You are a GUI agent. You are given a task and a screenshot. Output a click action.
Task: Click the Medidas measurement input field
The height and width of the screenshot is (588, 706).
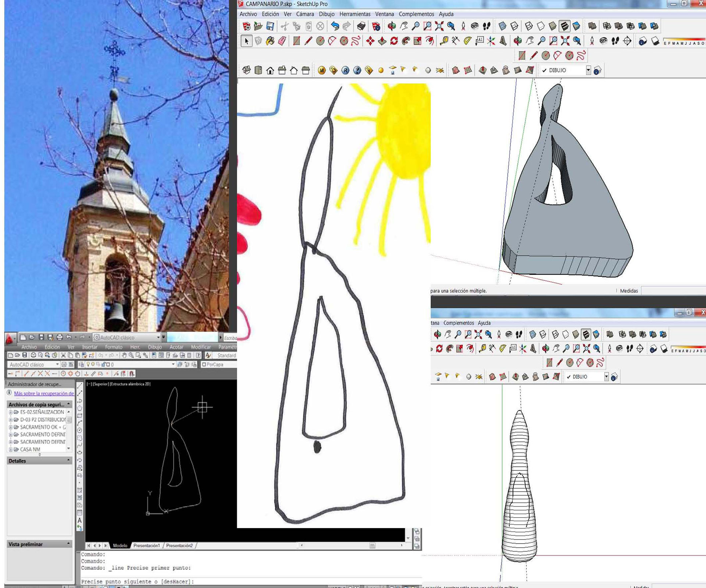click(673, 291)
